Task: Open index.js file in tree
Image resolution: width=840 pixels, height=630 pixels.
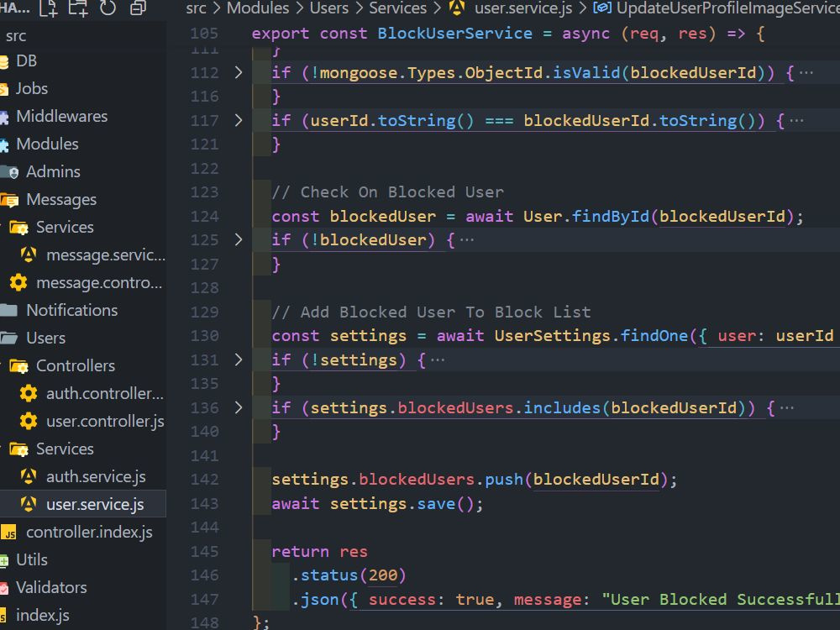Action: (x=42, y=616)
